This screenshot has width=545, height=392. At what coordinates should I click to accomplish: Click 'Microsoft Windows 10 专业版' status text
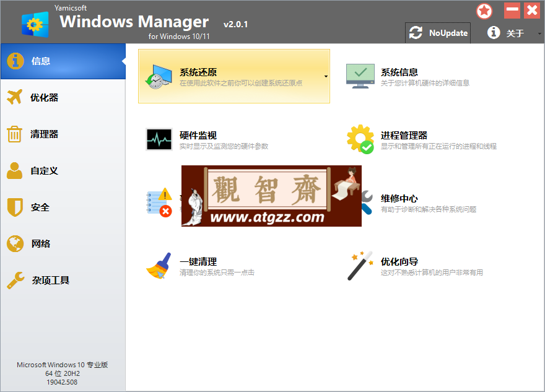coord(63,365)
